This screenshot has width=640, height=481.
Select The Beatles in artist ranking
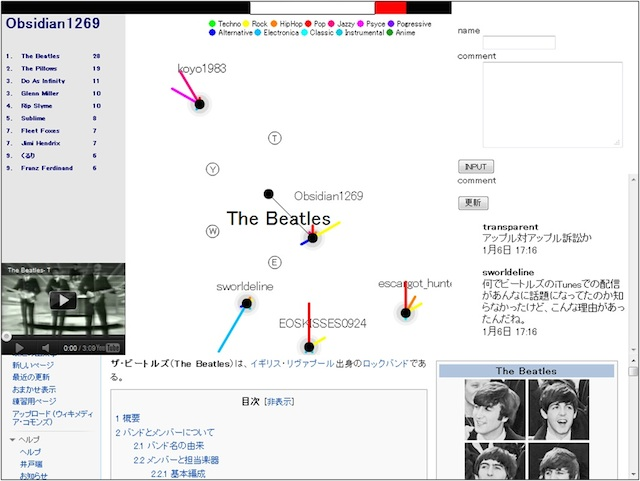coord(40,56)
